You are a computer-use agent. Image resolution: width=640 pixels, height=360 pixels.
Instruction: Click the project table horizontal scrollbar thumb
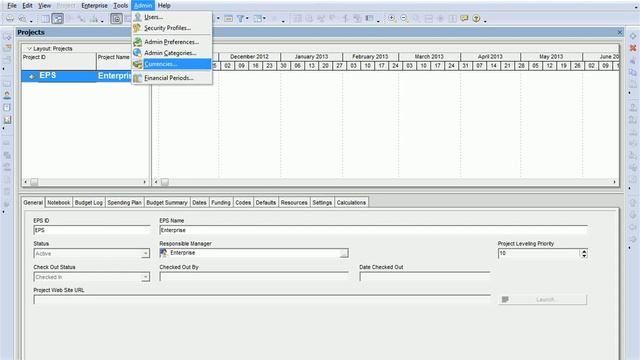(34, 182)
